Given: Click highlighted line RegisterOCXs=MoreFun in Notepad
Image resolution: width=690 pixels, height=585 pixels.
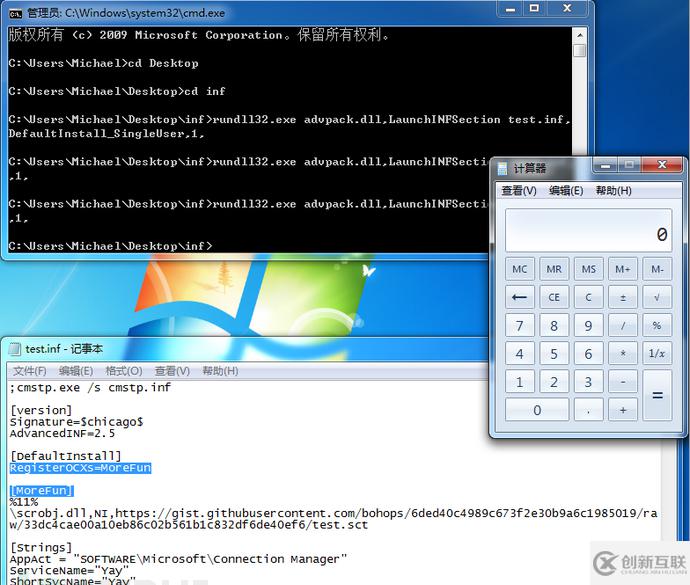Looking at the screenshot, I should [81, 468].
